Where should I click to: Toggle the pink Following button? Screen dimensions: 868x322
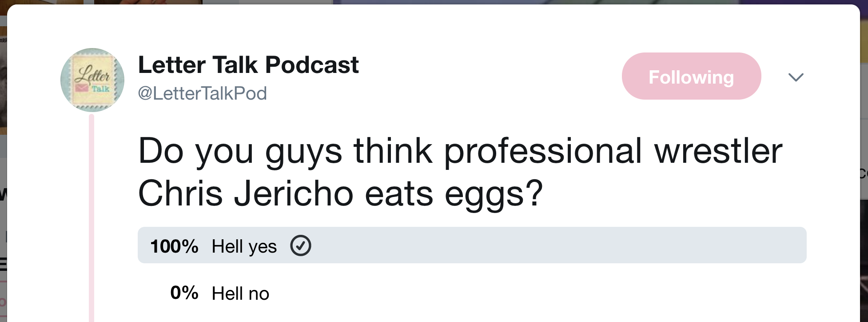click(x=691, y=76)
